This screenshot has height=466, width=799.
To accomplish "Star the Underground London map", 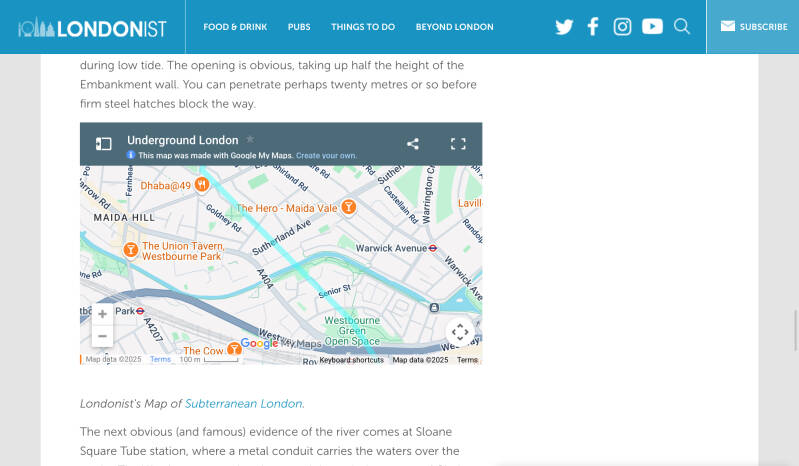I will click(250, 139).
